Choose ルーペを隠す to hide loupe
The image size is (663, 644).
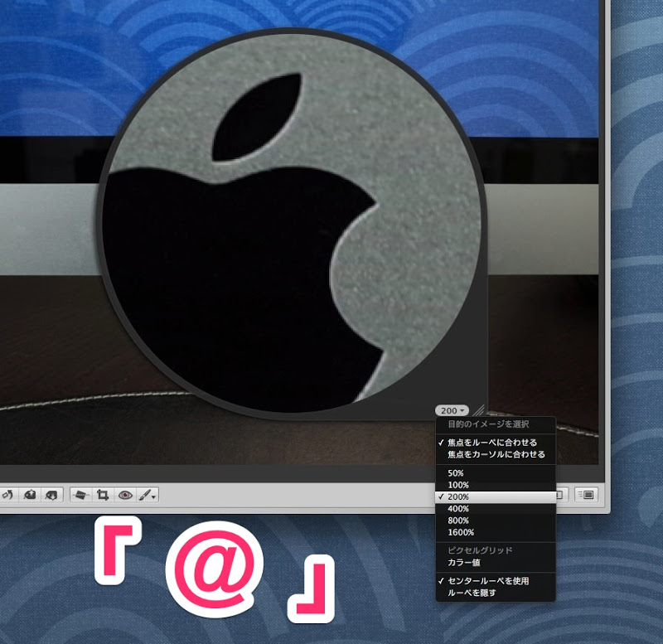tap(496, 593)
